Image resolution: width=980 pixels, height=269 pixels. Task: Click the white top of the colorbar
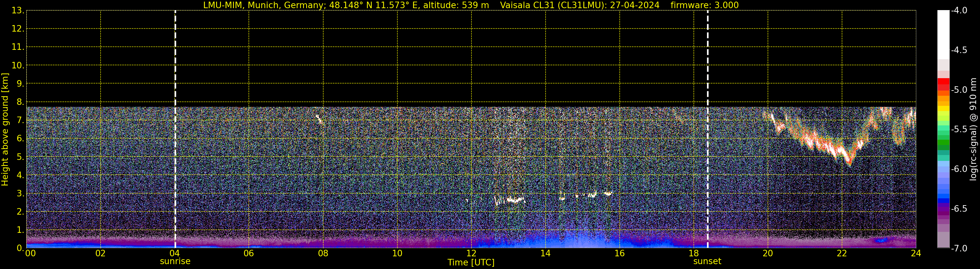[943, 31]
